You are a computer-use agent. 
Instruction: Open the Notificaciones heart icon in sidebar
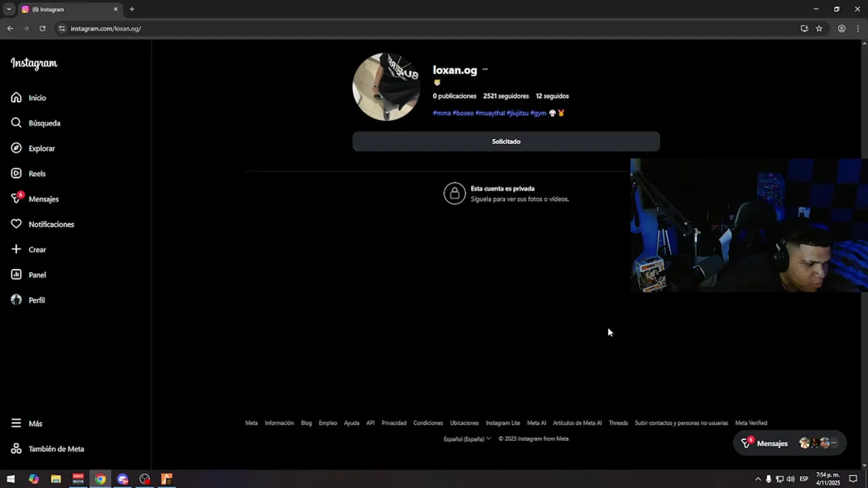tap(16, 224)
